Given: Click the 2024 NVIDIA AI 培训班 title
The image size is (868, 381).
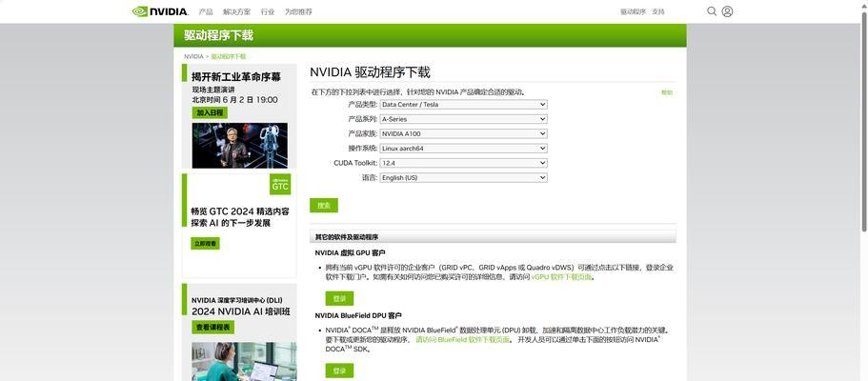Looking at the screenshot, I should tap(241, 311).
